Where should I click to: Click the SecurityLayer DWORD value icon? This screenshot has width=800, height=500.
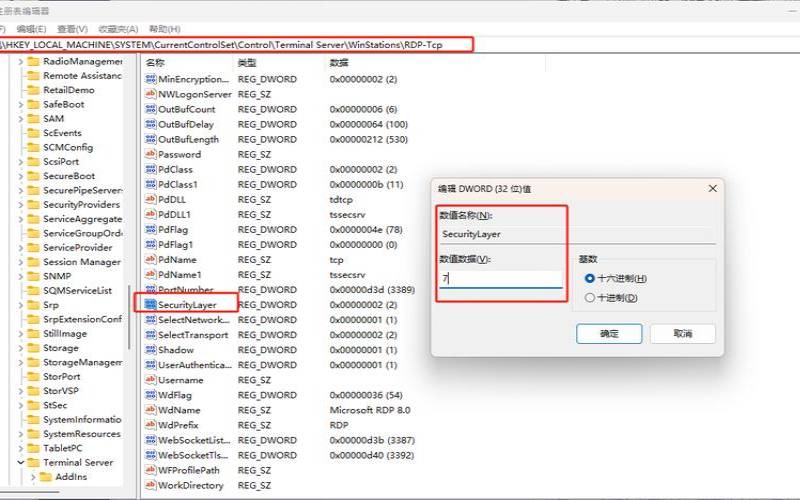pos(151,304)
